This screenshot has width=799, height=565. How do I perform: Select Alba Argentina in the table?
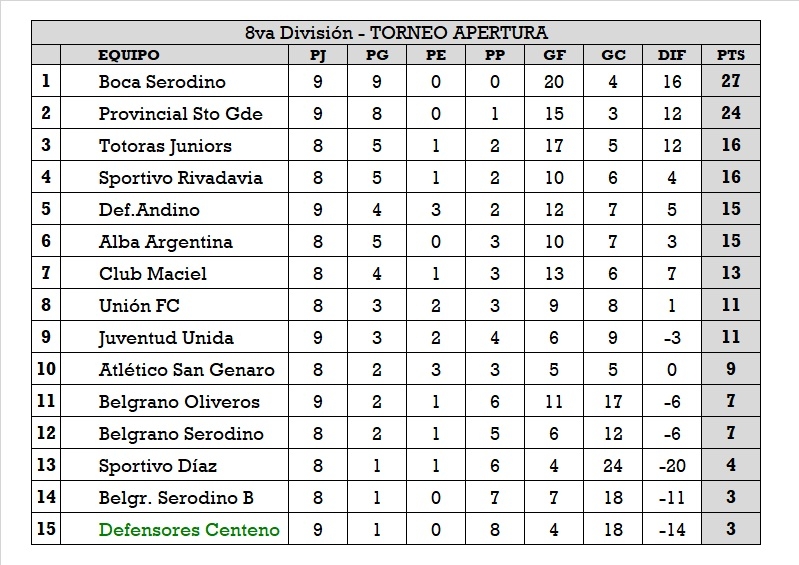click(165, 242)
